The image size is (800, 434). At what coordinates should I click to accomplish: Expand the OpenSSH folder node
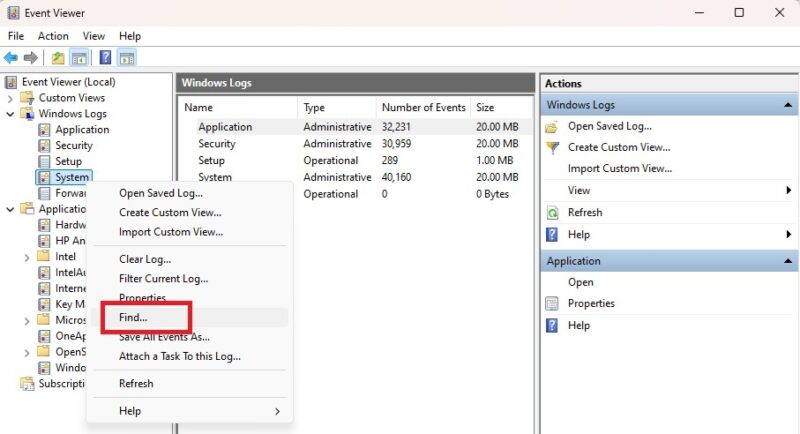click(27, 352)
